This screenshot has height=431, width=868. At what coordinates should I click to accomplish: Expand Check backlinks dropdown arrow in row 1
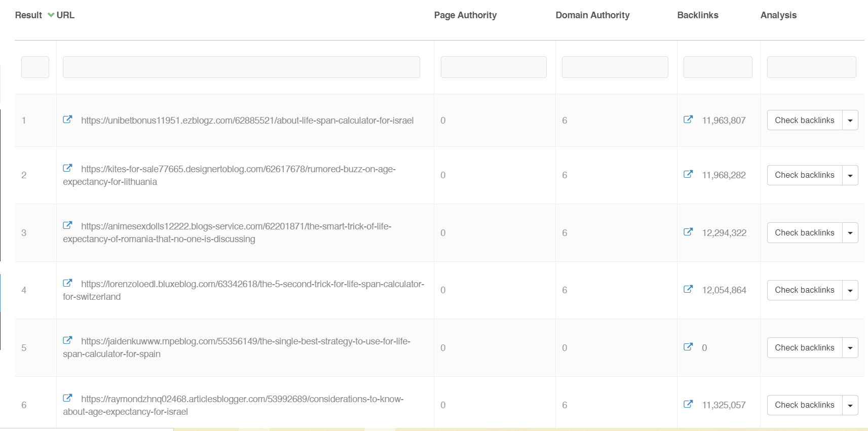tap(850, 121)
